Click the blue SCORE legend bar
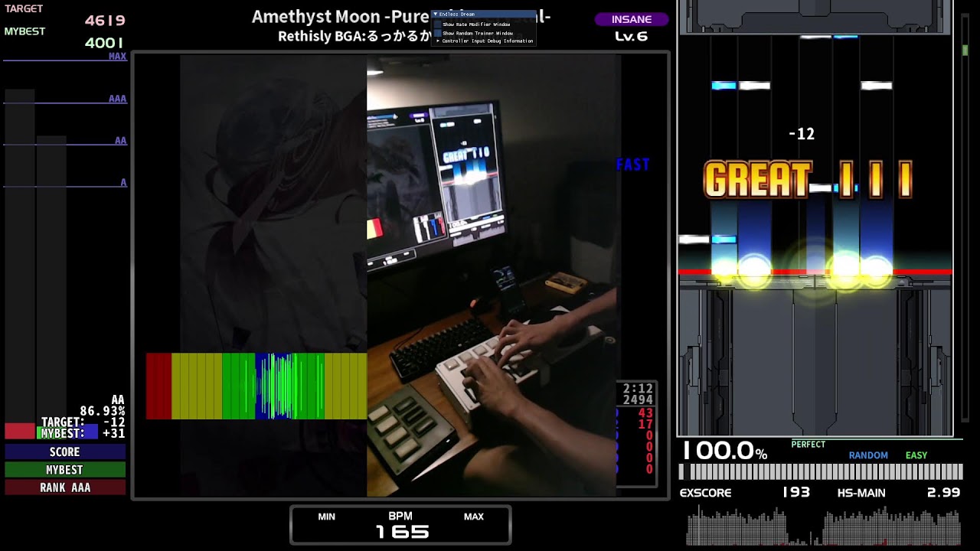 65,452
